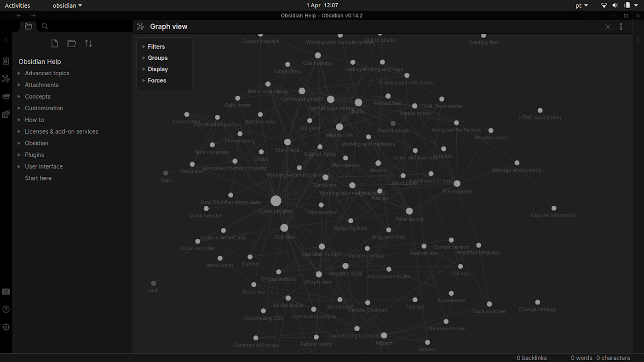The image size is (644, 362).
Task: Click the blocks grid ribbon icon
Action: tap(6, 114)
